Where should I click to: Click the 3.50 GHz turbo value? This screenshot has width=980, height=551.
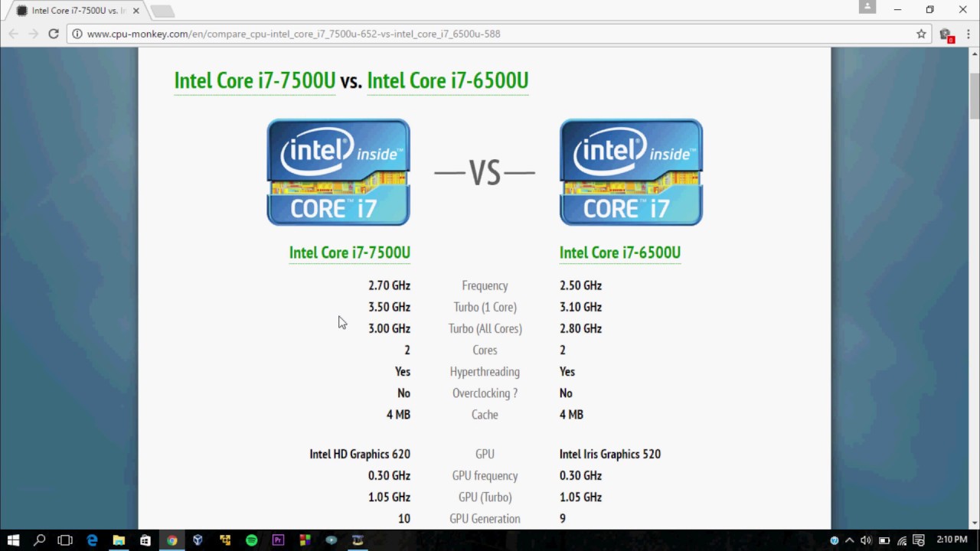[x=389, y=307]
